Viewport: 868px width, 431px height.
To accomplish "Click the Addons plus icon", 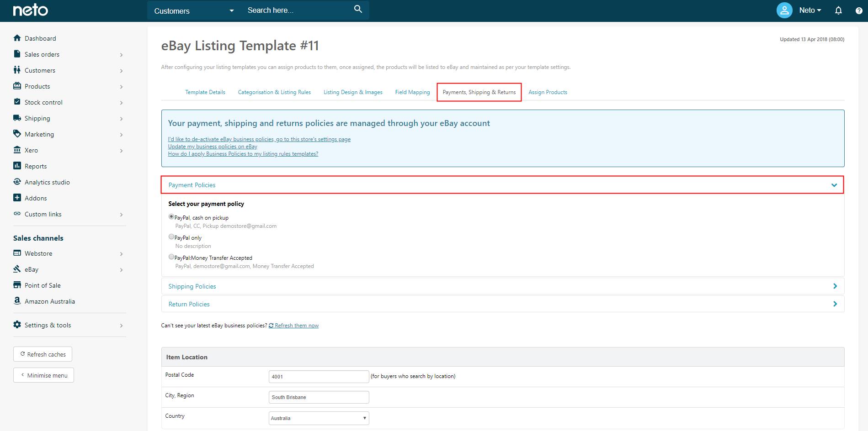I will (17, 198).
